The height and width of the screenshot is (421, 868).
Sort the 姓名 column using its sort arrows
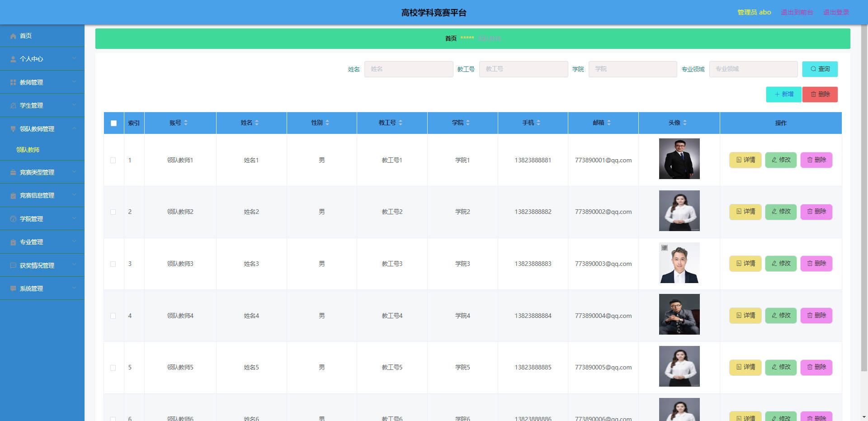257,123
